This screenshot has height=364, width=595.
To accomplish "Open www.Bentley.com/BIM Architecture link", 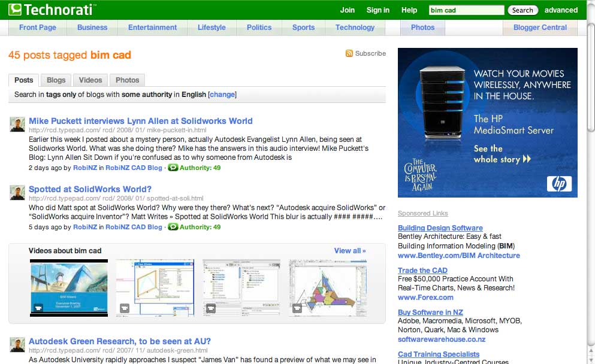I will (x=459, y=256).
